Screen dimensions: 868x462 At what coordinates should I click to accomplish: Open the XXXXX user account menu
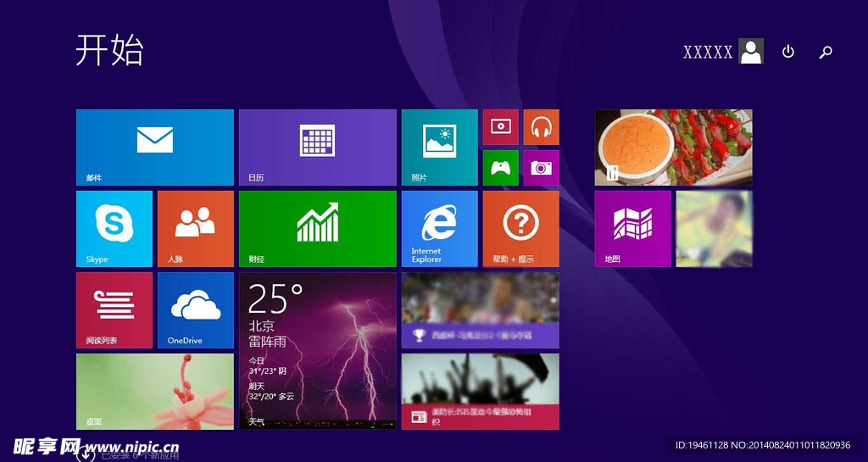[x=723, y=52]
